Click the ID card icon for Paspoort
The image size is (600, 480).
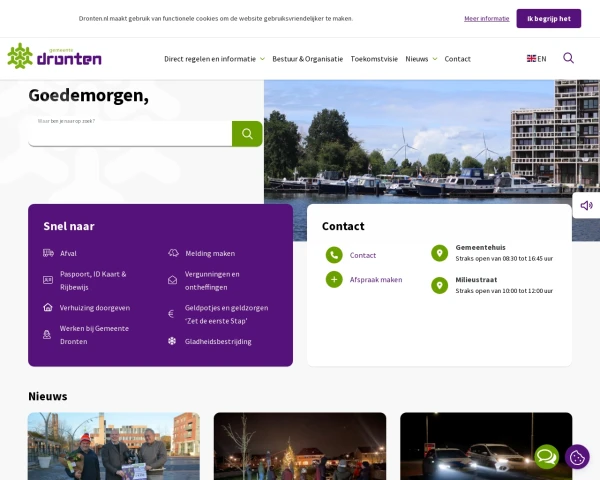pyautogui.click(x=48, y=280)
